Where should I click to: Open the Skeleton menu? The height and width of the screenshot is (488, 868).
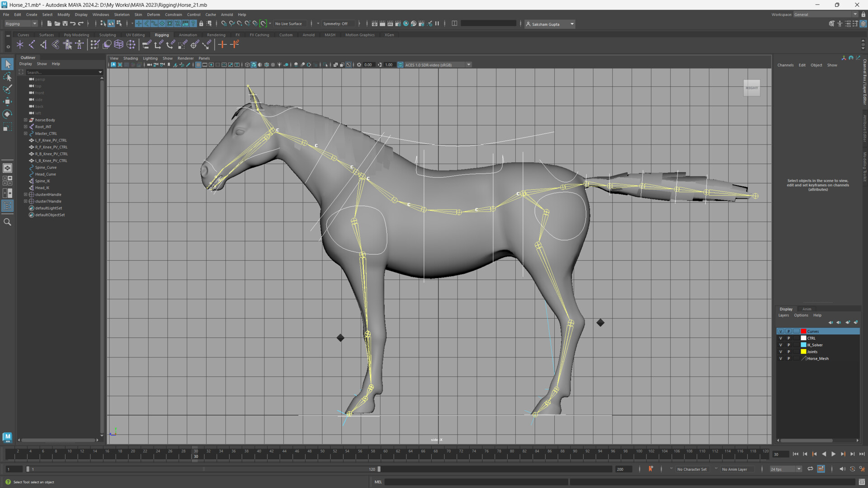(121, 14)
